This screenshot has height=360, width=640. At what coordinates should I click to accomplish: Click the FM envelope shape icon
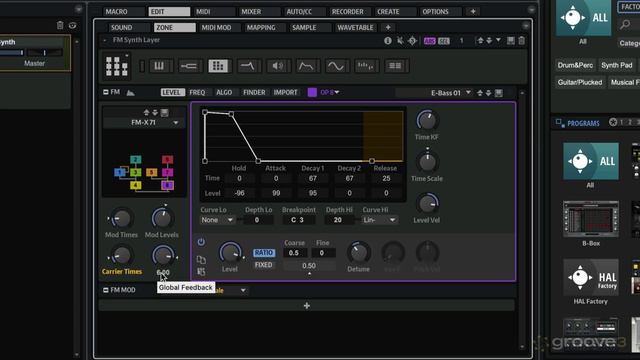(130, 93)
